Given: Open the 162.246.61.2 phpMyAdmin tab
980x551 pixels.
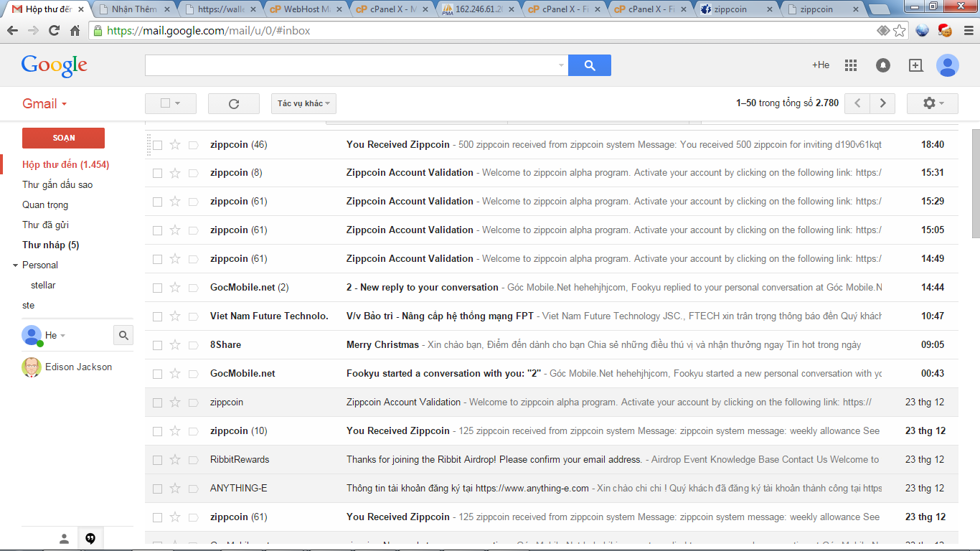Looking at the screenshot, I should pos(479,10).
